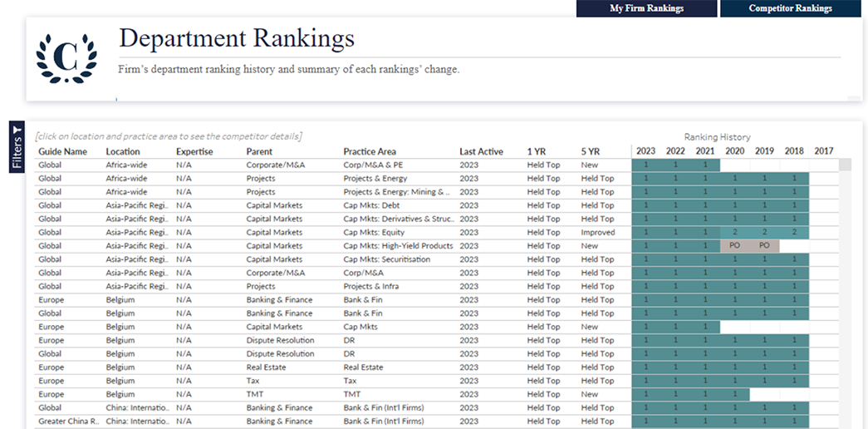
Task: Click the Improved value in the 5 YR column
Action: [x=597, y=233]
